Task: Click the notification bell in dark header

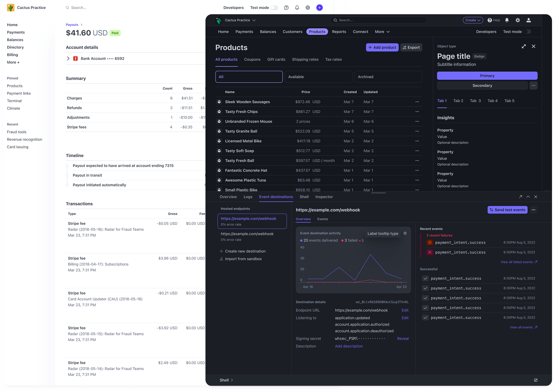Action: (507, 20)
